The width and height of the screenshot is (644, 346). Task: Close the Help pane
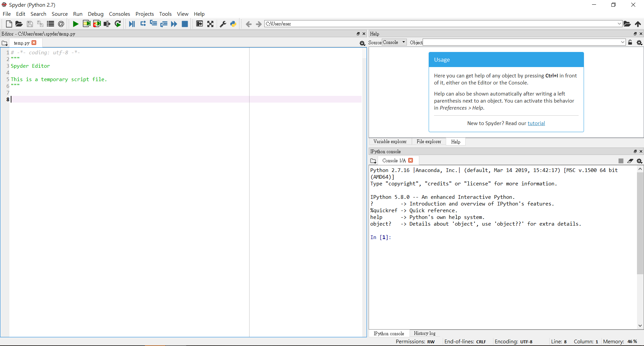pyautogui.click(x=641, y=34)
